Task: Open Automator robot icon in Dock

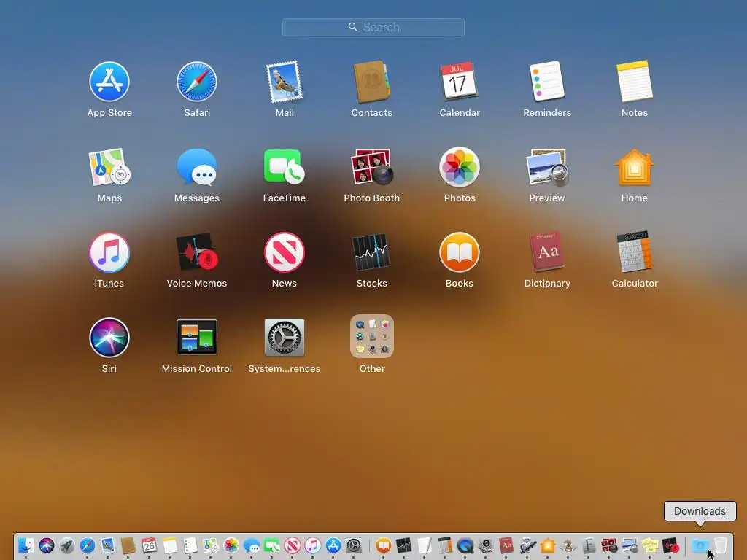Action: coord(527,545)
